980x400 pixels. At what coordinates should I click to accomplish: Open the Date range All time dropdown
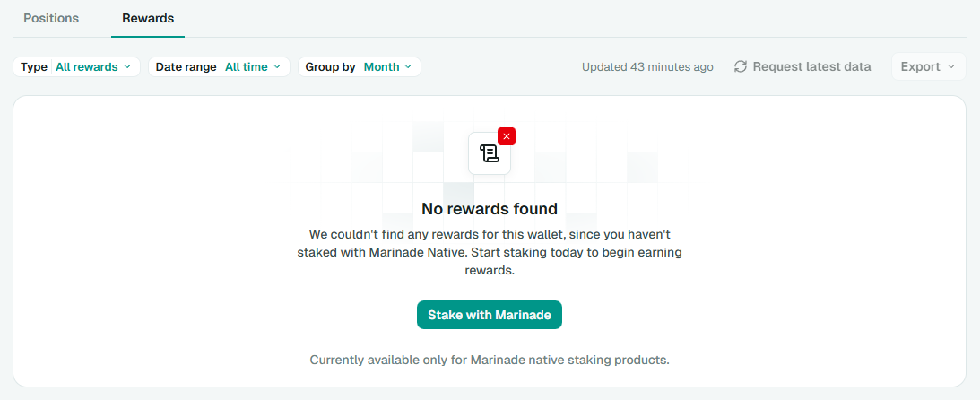pyautogui.click(x=219, y=66)
